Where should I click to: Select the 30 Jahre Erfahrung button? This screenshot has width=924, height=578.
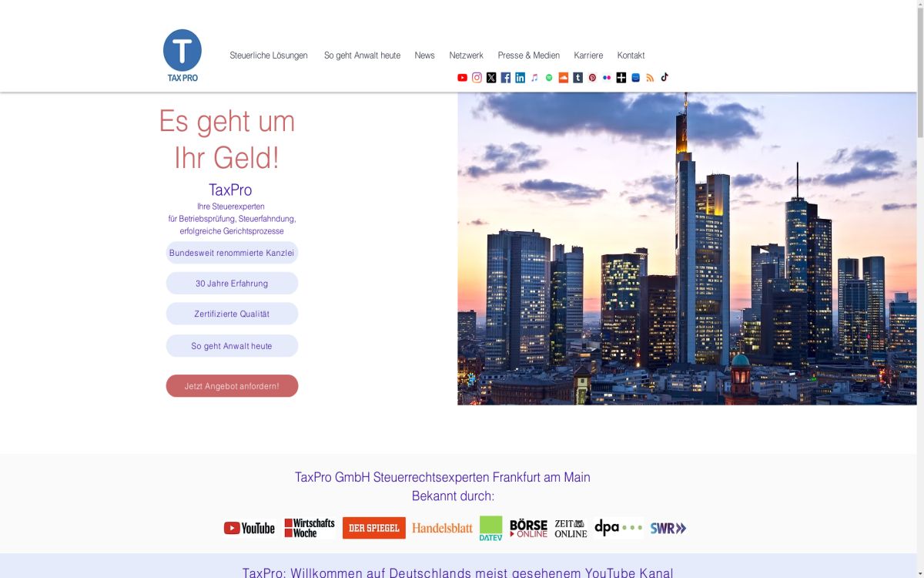pyautogui.click(x=232, y=283)
